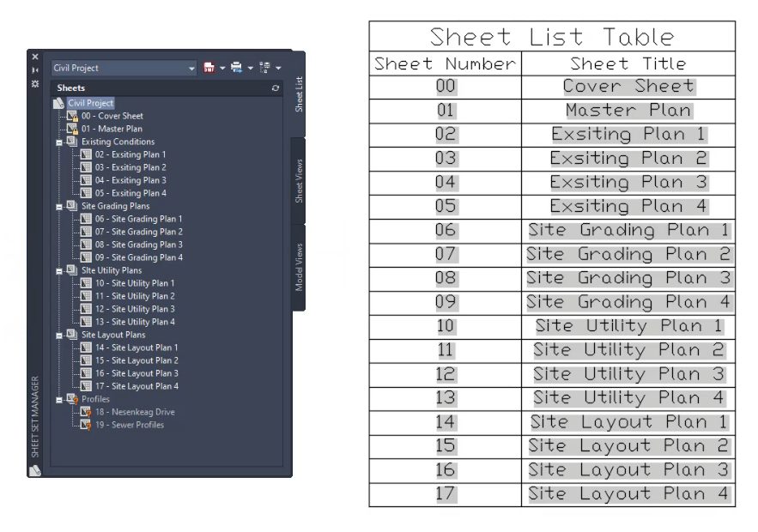Image resolution: width=758 pixels, height=532 pixels.
Task: Click the Publish to DWF icon
Action: pyautogui.click(x=209, y=68)
